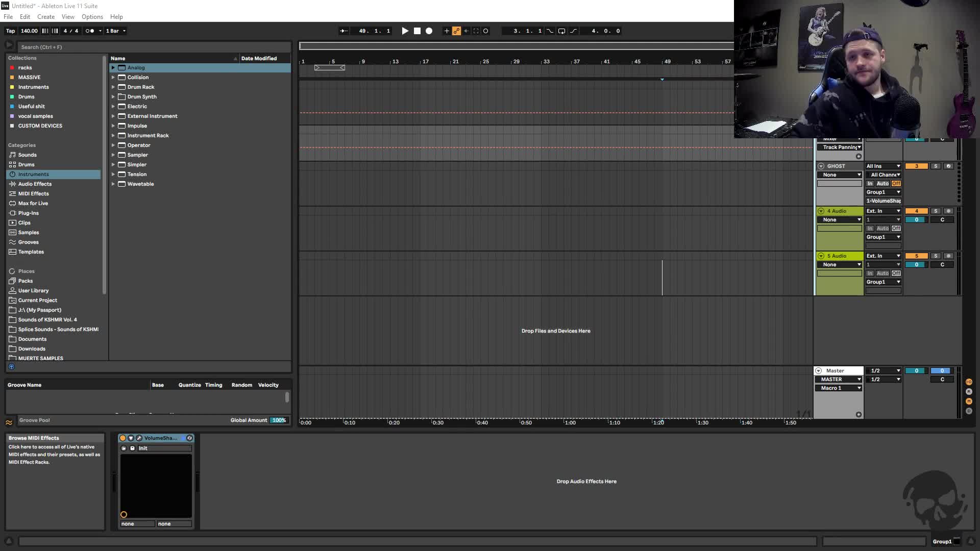Viewport: 980px width, 551px height.
Task: Open the File menu
Action: click(x=8, y=17)
